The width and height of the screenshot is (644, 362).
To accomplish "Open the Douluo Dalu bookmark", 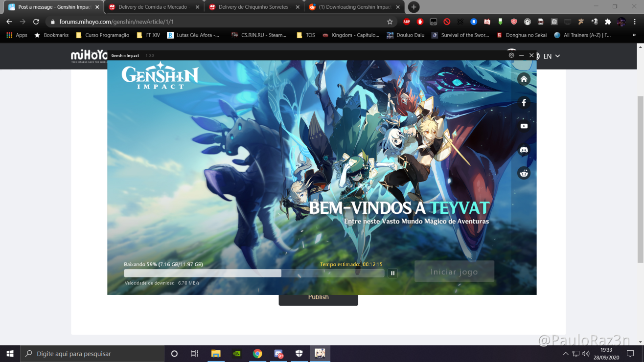I will pos(405,35).
